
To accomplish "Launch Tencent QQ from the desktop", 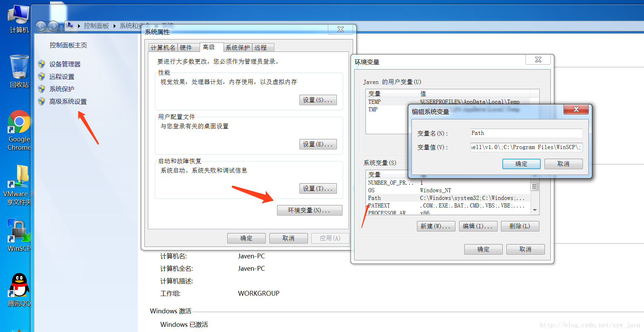I will point(19,290).
